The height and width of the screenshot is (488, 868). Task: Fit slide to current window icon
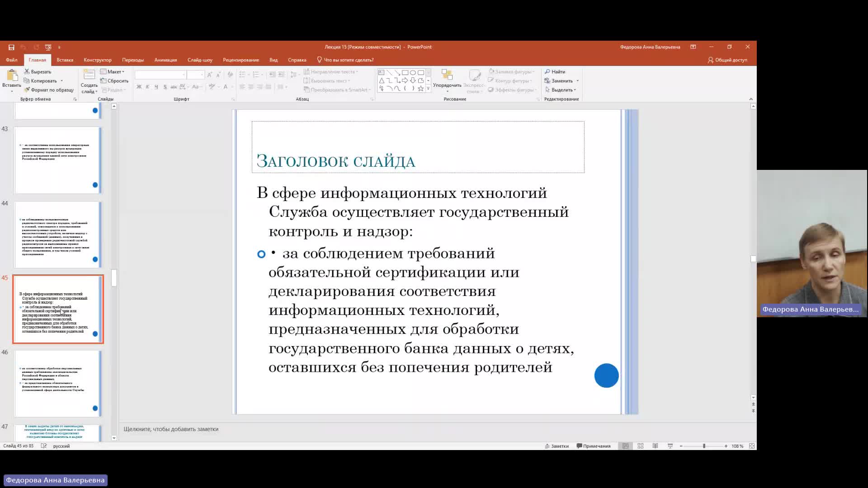(752, 446)
